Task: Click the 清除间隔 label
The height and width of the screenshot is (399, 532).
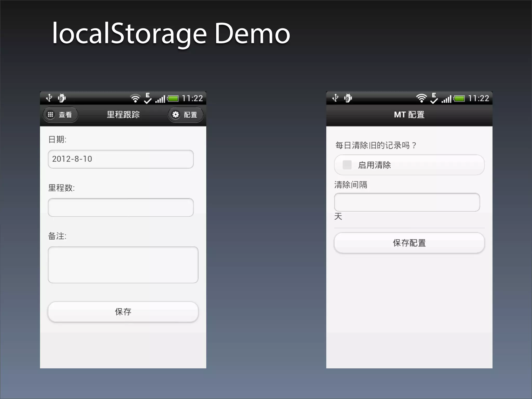Action: coord(351,185)
